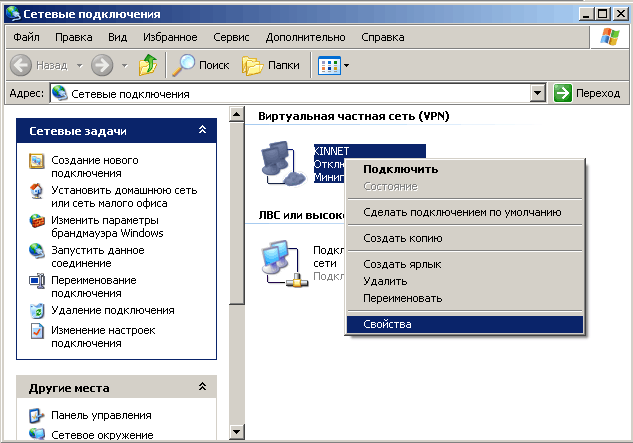This screenshot has width=633, height=443.
Task: Open the Search (Поиск) toolbar button
Action: [199, 65]
